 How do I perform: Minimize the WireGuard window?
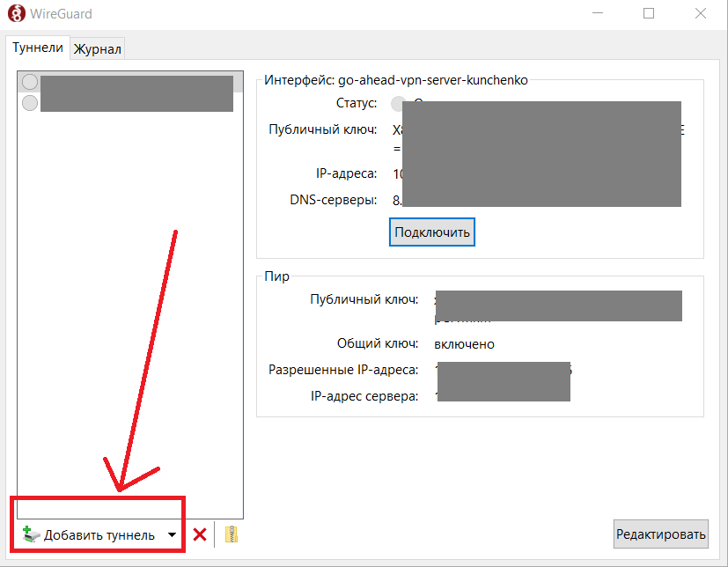pyautogui.click(x=598, y=14)
